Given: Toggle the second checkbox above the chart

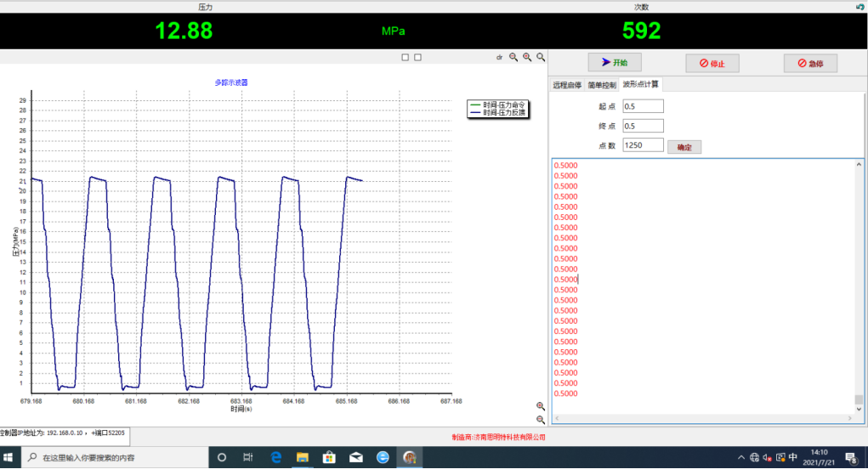Looking at the screenshot, I should click(x=417, y=57).
